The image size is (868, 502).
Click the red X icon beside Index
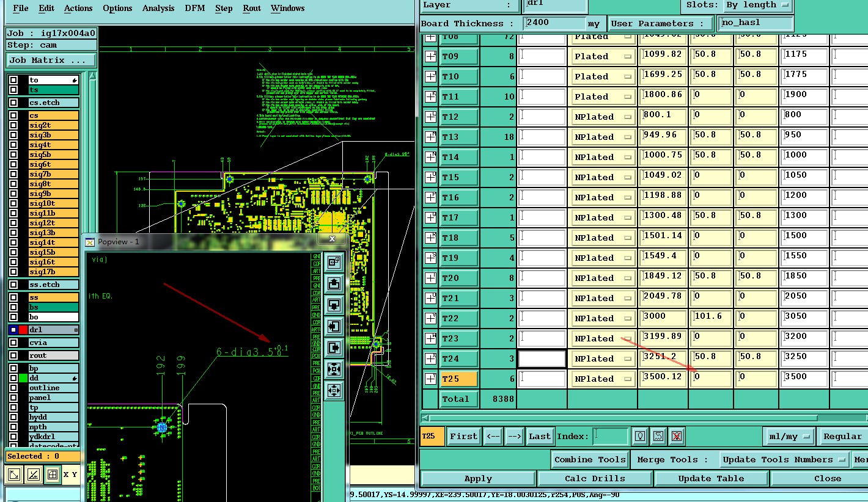675,436
